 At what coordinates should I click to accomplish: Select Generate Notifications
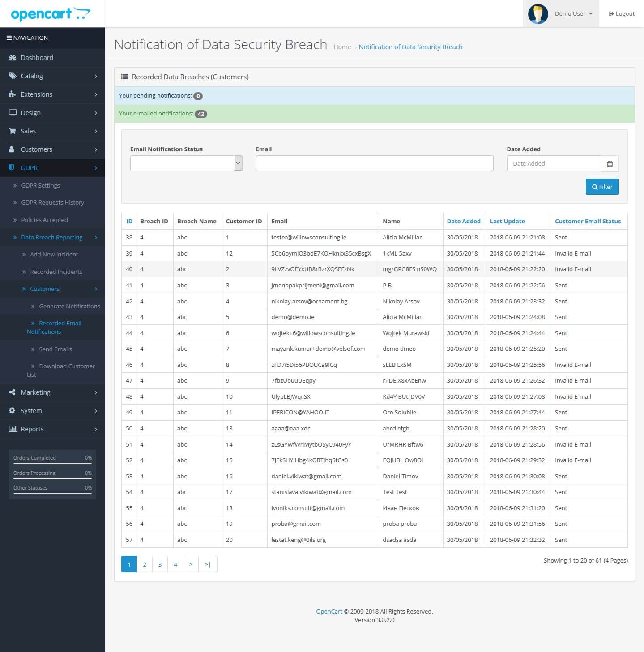pos(69,307)
